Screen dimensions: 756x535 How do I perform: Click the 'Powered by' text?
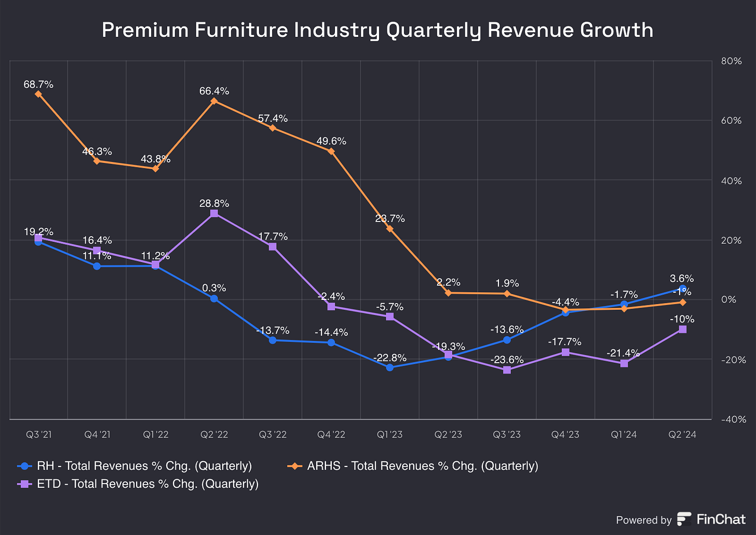[643, 520]
